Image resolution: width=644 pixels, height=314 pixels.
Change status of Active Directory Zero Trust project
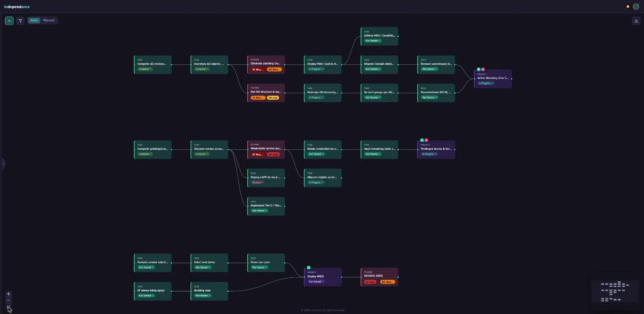click(x=486, y=83)
